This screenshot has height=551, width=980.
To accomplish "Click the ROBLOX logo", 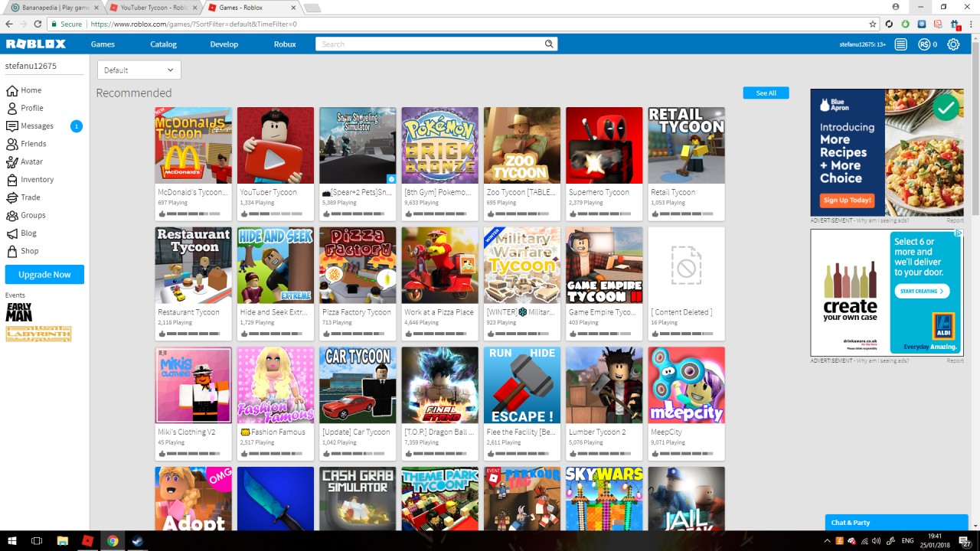I will point(36,44).
